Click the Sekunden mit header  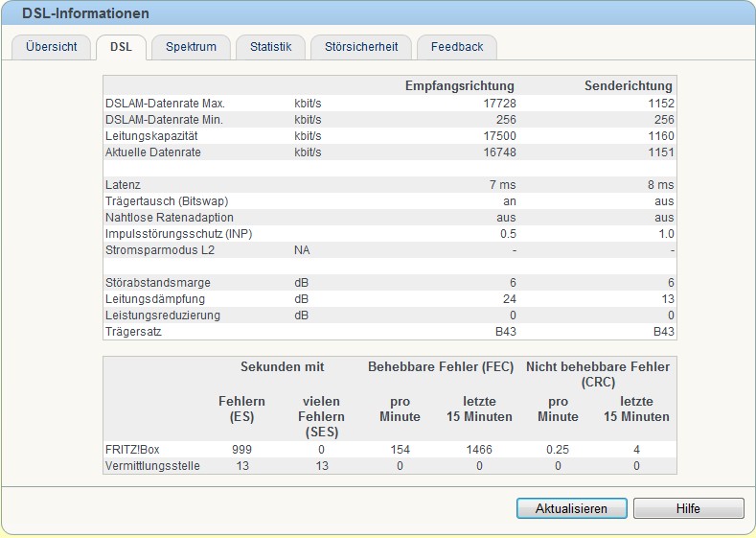click(x=283, y=366)
